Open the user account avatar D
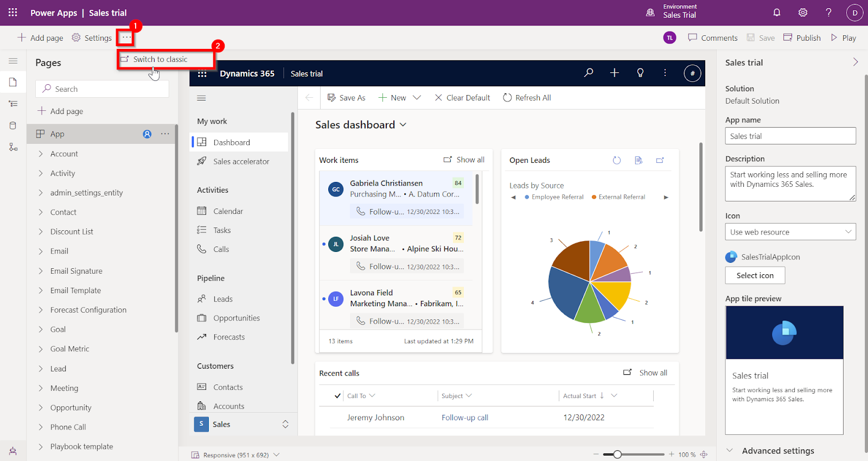Image resolution: width=868 pixels, height=461 pixels. point(854,12)
